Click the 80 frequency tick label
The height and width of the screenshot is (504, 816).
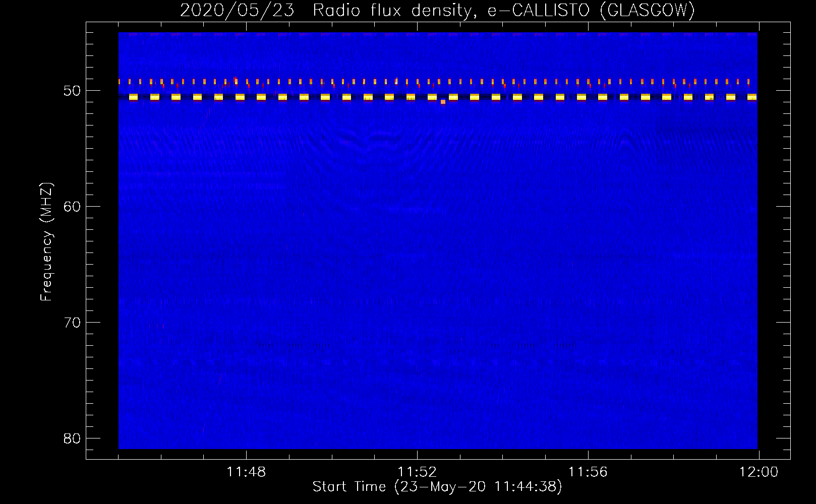(72, 438)
